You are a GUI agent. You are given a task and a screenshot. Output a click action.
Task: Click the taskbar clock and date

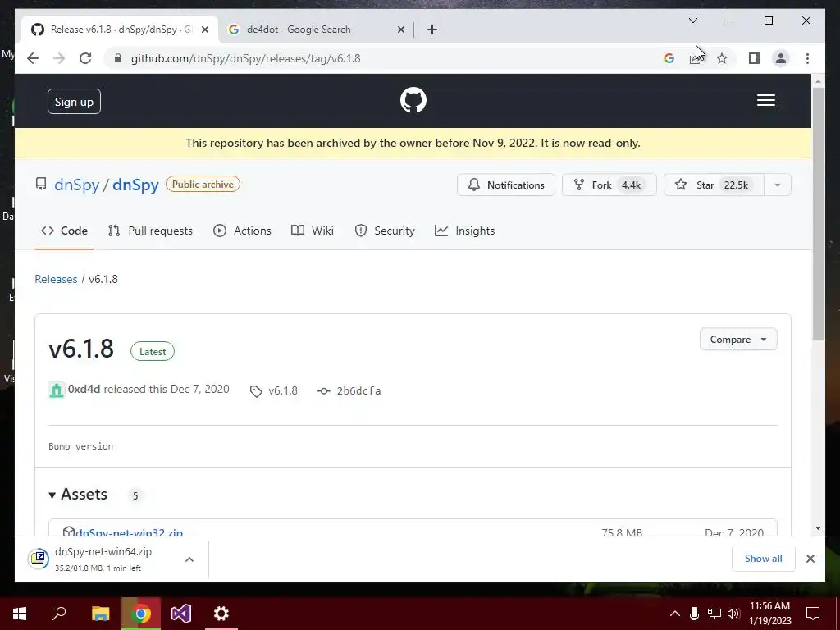pos(769,614)
